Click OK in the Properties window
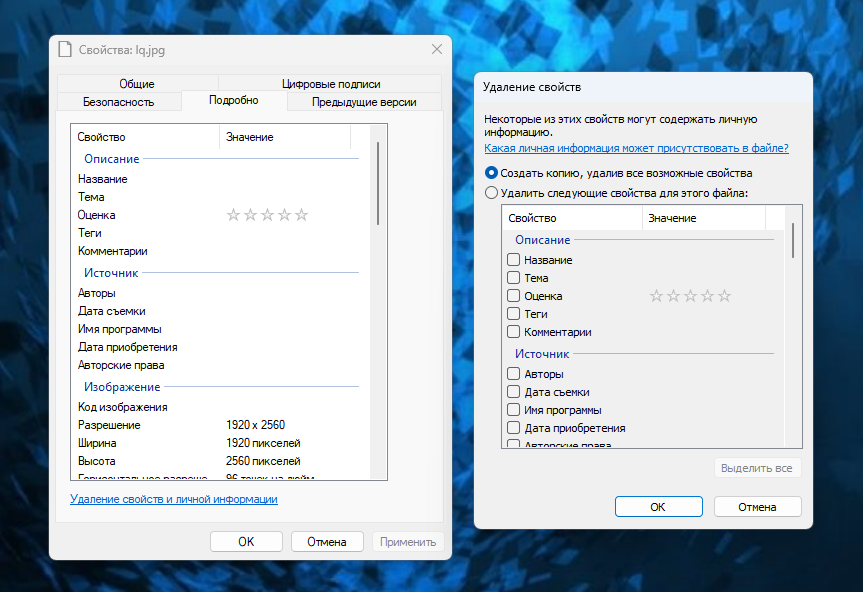Viewport: 863px width, 592px height. (246, 542)
